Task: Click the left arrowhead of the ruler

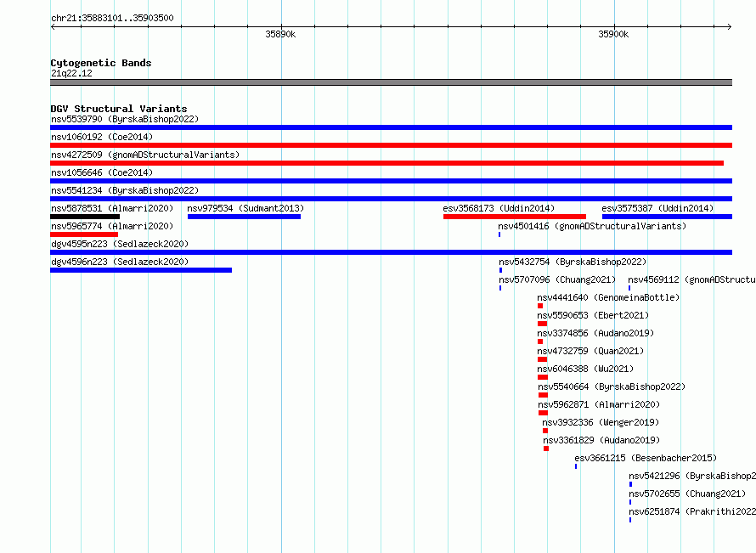Action: [53, 26]
